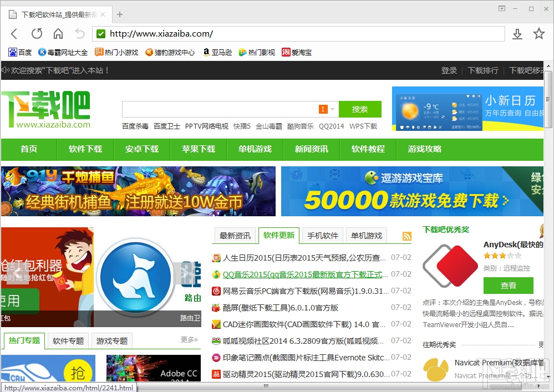Click the 更多» link beside 游戏专题
The image size is (554, 392).
click(189, 340)
